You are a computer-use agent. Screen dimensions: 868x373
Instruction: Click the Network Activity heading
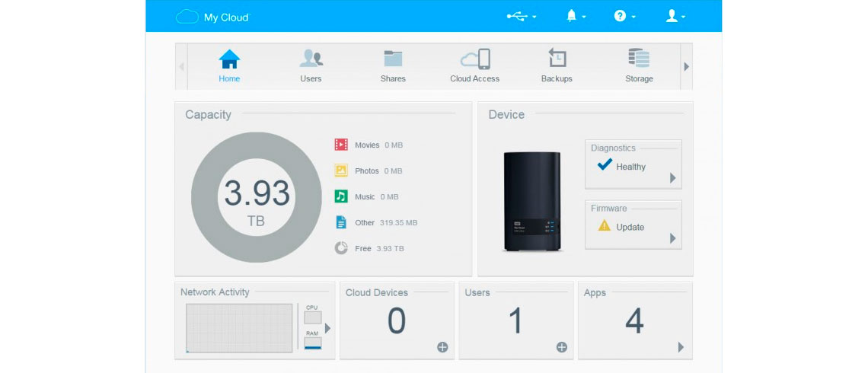pos(215,292)
